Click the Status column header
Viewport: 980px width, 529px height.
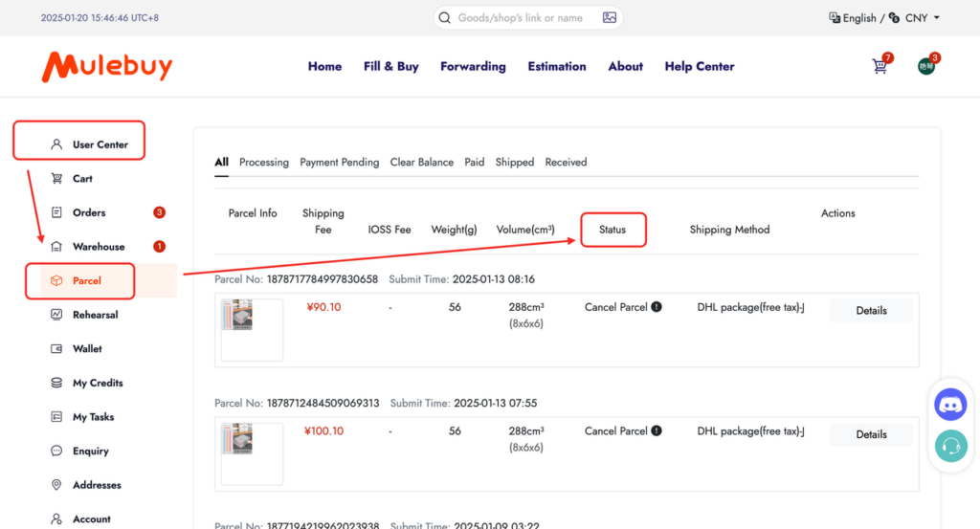pos(612,230)
